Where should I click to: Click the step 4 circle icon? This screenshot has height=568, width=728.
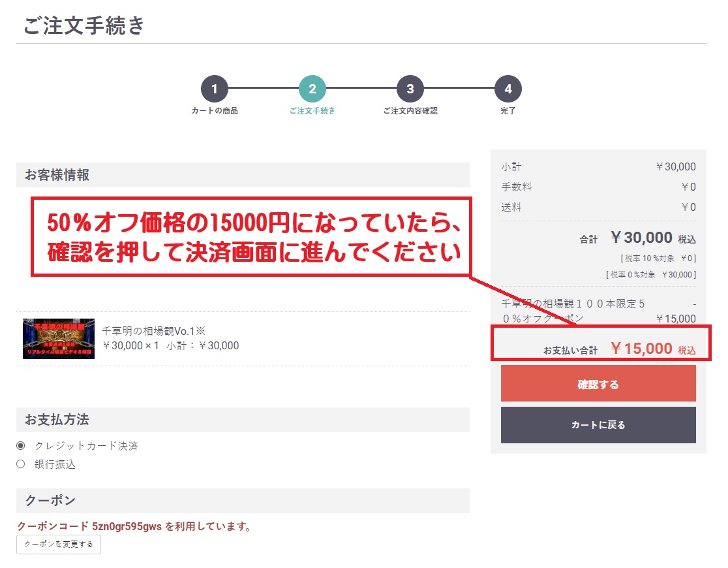[508, 89]
